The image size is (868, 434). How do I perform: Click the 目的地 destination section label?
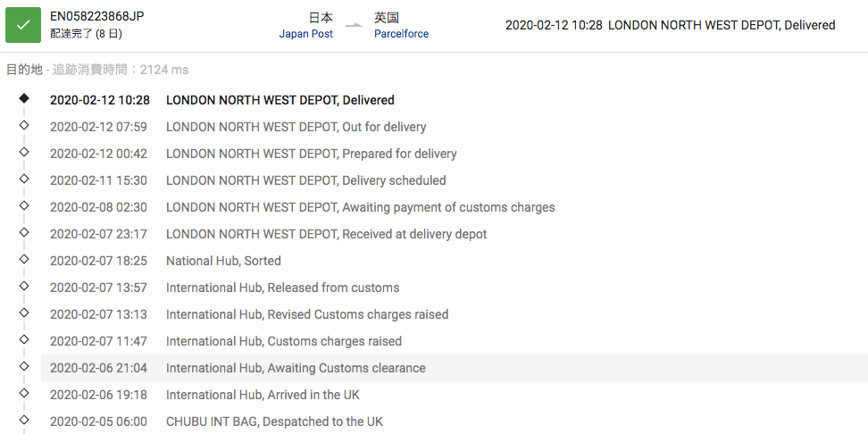[24, 70]
